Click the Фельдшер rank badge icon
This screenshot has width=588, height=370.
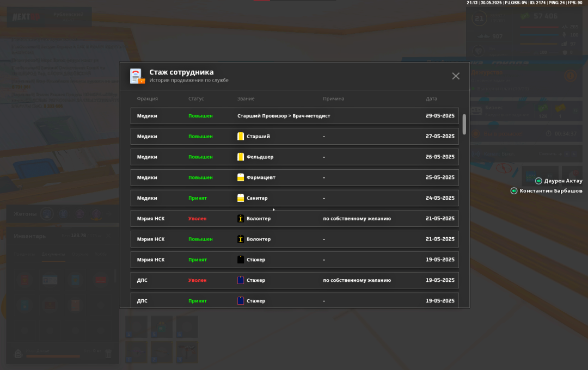(241, 157)
